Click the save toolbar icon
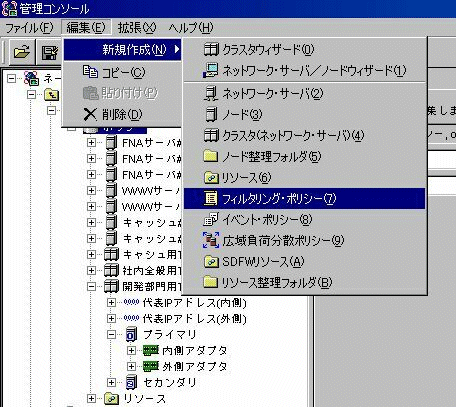Image resolution: width=456 pixels, height=407 pixels. 50,52
